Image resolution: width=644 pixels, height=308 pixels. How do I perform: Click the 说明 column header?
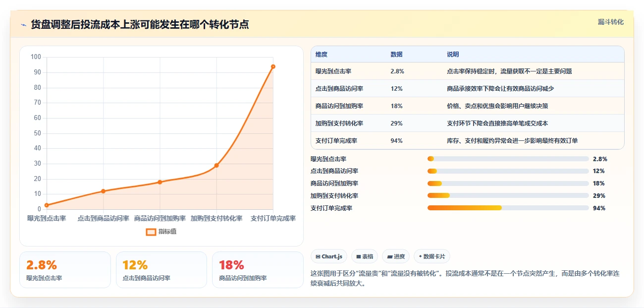click(x=453, y=54)
